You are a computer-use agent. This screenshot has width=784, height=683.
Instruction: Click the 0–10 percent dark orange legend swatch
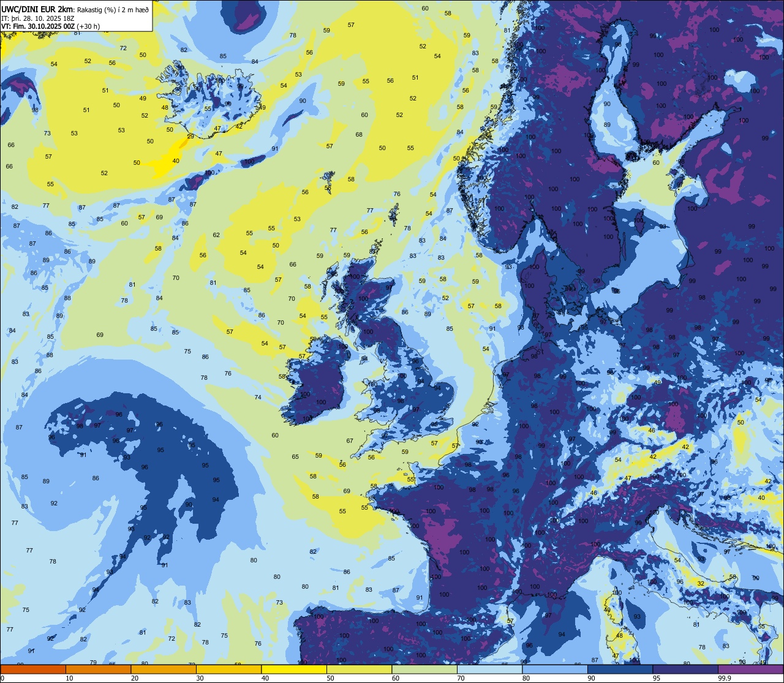pyautogui.click(x=33, y=669)
